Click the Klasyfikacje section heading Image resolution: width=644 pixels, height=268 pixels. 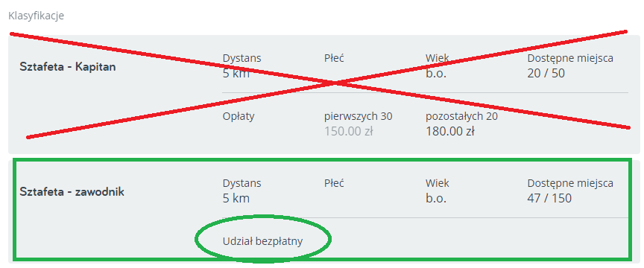pyautogui.click(x=36, y=16)
